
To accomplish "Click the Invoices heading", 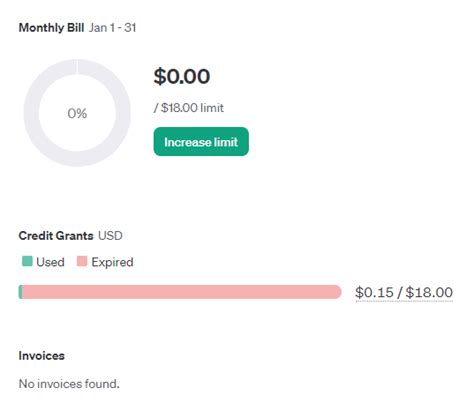I will (x=42, y=356).
